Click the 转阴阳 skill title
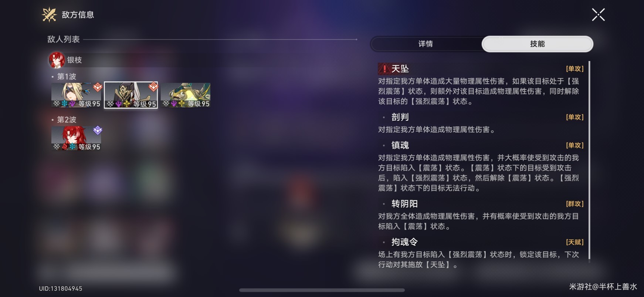 404,204
